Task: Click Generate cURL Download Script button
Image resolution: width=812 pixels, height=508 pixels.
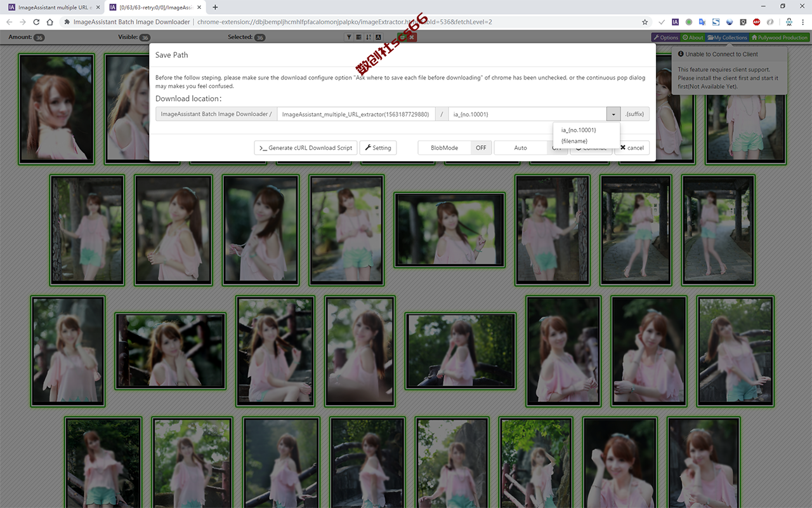Action: coord(306,147)
